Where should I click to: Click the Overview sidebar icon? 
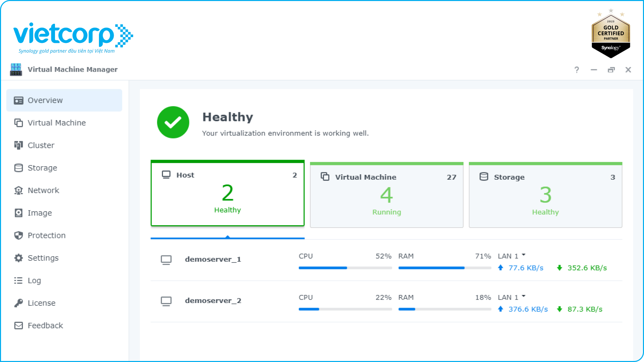pos(18,100)
